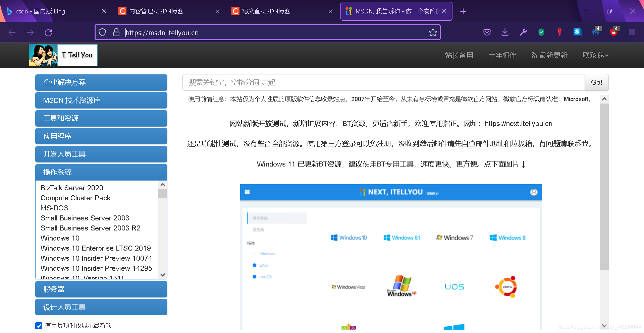Reload the page with refresh icon
This screenshot has height=333, width=644.
tap(48, 32)
